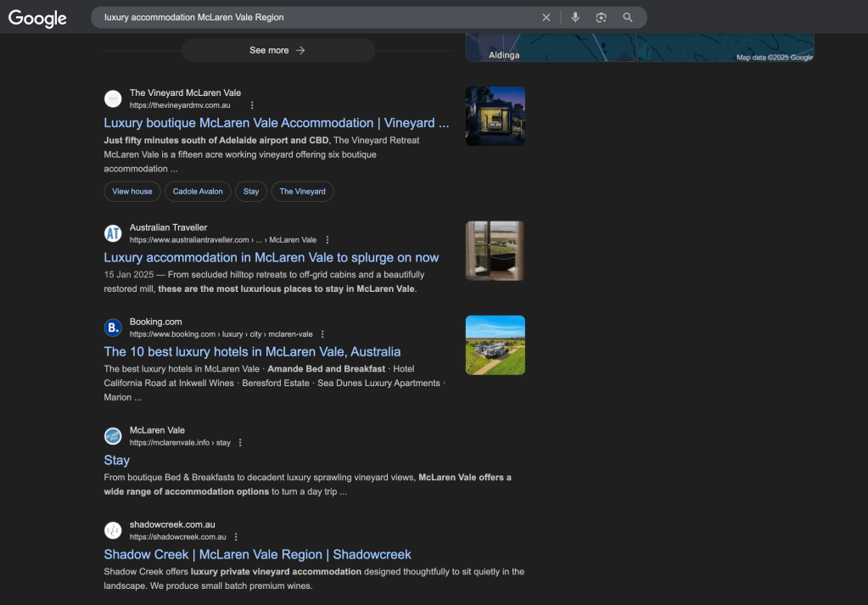Clear the search box text

coord(546,18)
